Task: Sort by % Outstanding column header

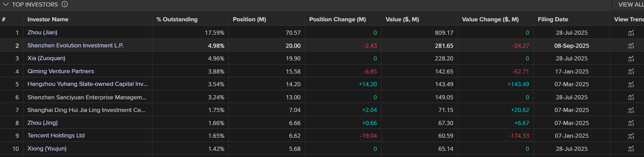Action: pyautogui.click(x=177, y=19)
